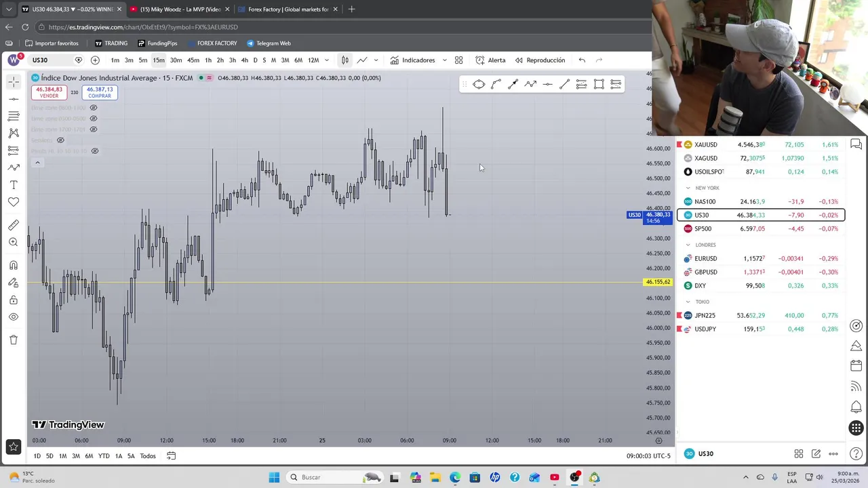Select the 5m timeframe
The width and height of the screenshot is (868, 488).
click(x=143, y=60)
